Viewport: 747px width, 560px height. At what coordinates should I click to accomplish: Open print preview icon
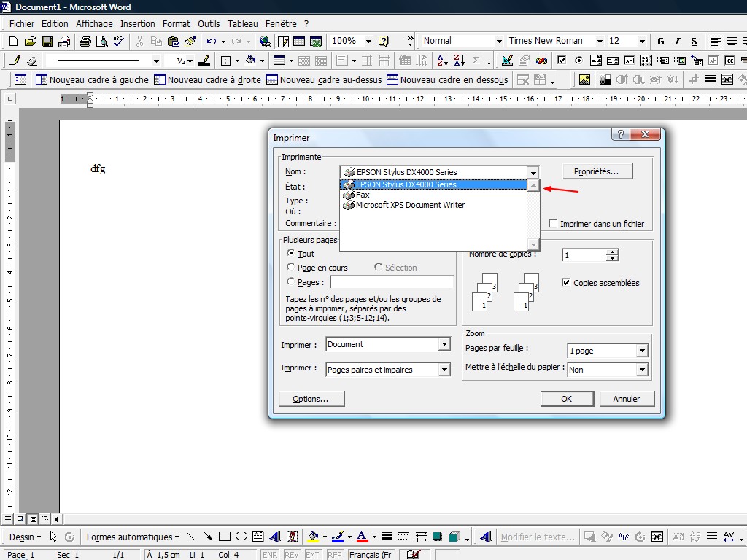point(101,42)
